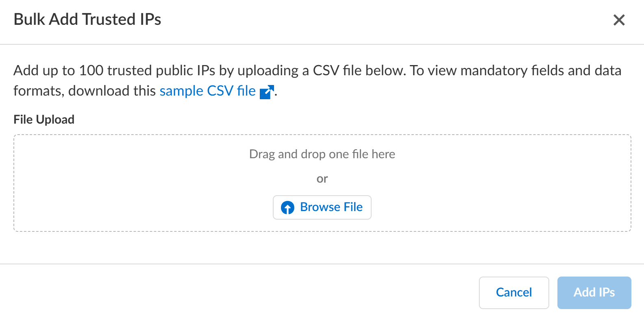Click the word 'sample' in the CSV link
Image resolution: width=644 pixels, height=316 pixels.
[181, 91]
